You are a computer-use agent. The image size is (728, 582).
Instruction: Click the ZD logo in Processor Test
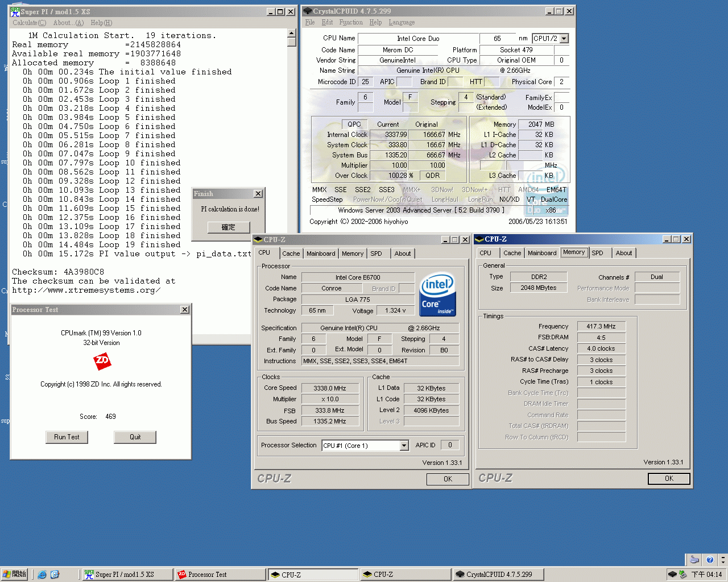coord(102,361)
